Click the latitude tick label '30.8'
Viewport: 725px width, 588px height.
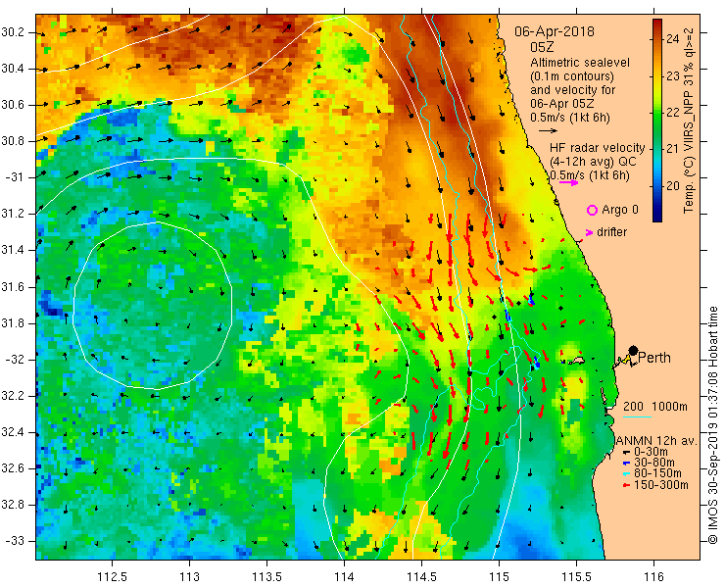point(12,141)
